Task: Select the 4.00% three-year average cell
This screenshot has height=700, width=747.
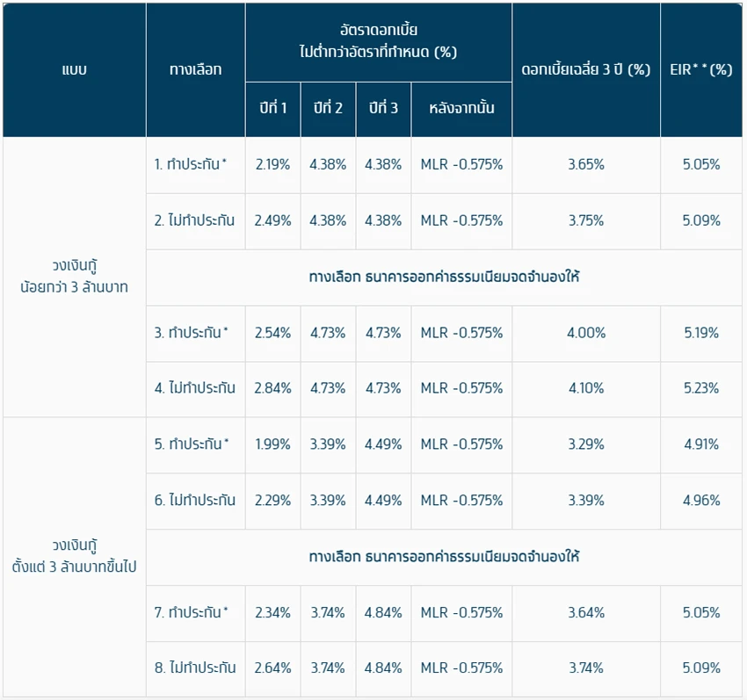Action: pyautogui.click(x=585, y=333)
